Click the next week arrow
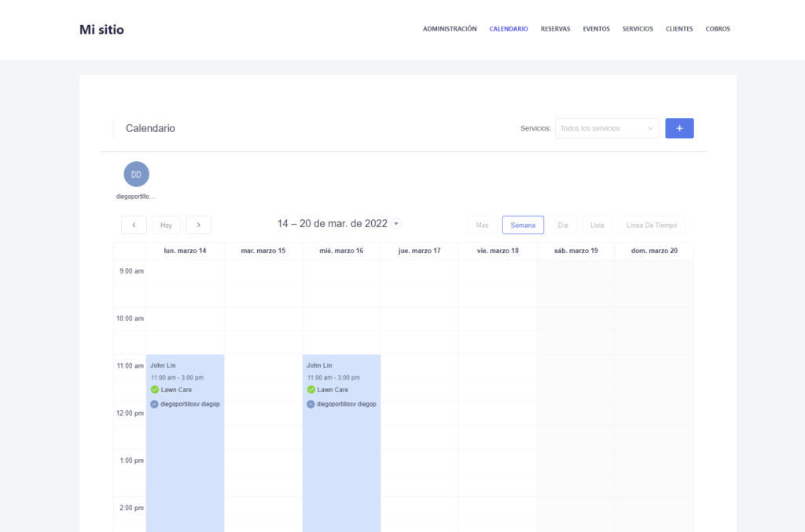Viewport: 805px width, 532px height. 198,225
